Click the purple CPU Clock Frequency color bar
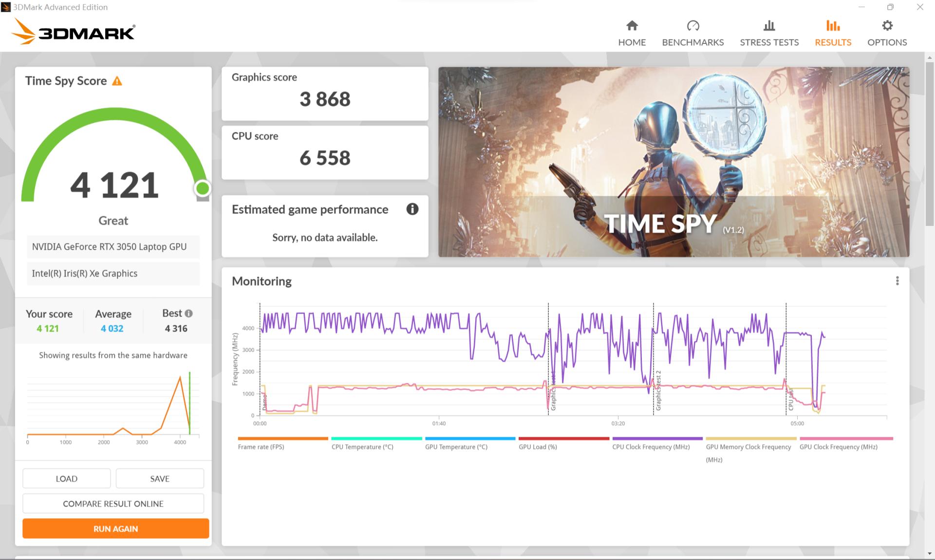935x560 pixels. tap(657, 438)
